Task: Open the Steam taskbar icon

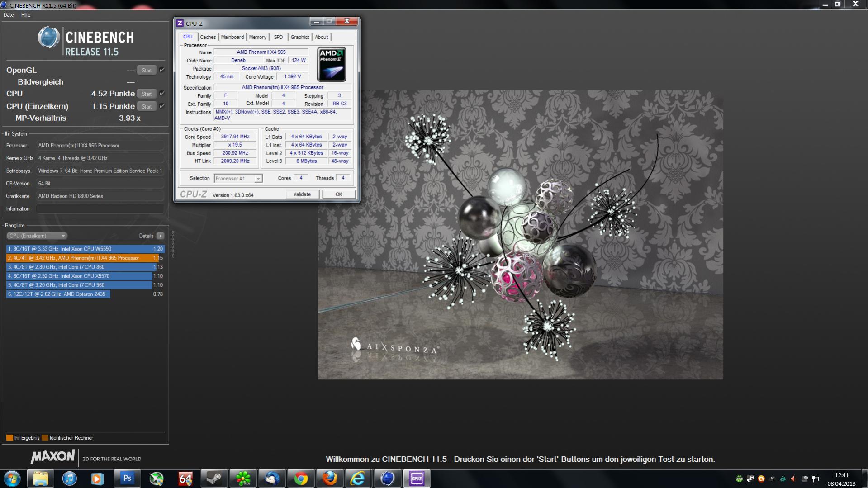Action: click(214, 479)
